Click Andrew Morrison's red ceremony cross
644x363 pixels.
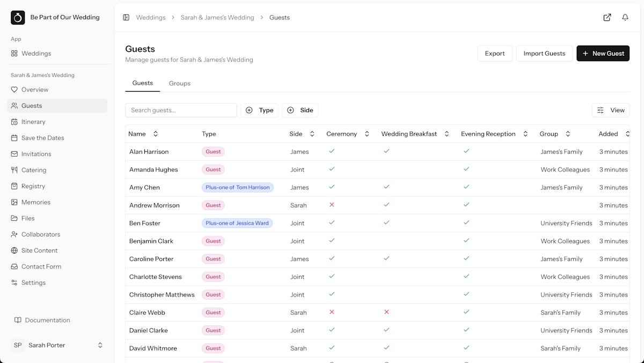tap(332, 205)
